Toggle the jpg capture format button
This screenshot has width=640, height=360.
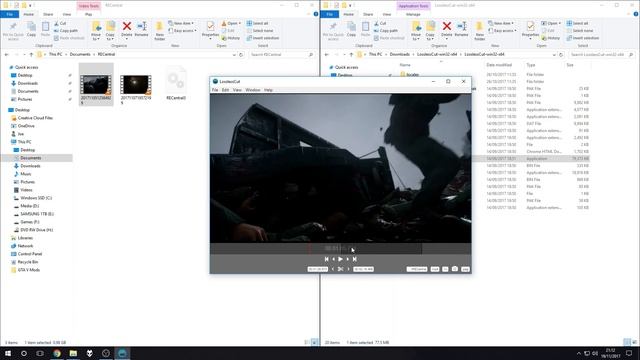point(465,269)
